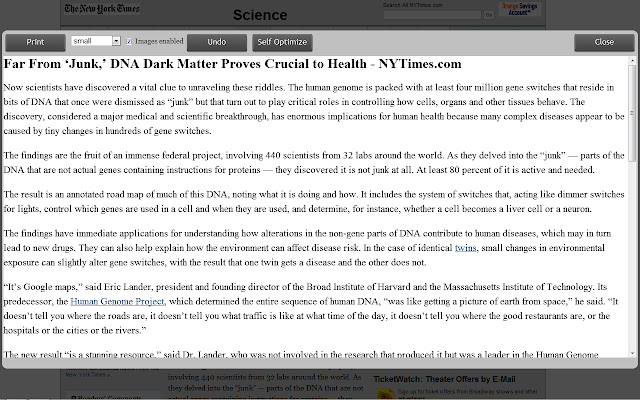Viewport: 640px width, 400px height.
Task: Close the reader overlay with Close button
Action: [x=604, y=42]
